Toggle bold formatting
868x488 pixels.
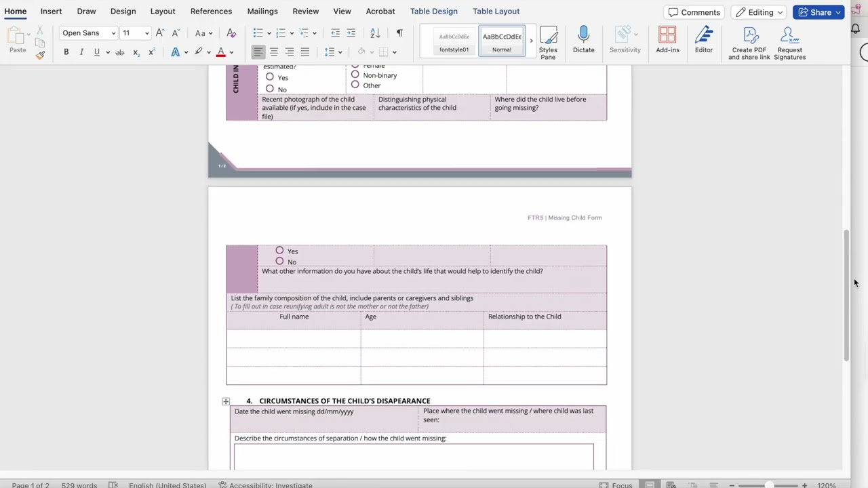tap(66, 52)
